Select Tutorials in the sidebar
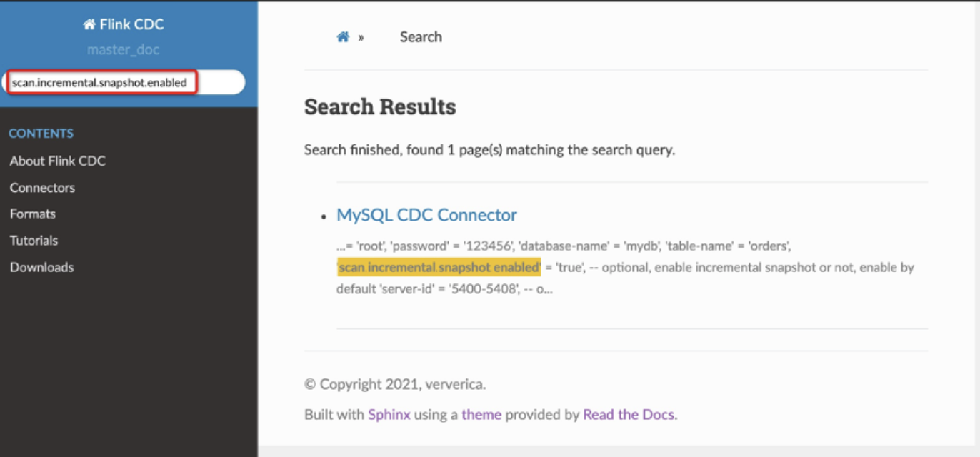Screen dimensions: 980x457 coord(34,241)
